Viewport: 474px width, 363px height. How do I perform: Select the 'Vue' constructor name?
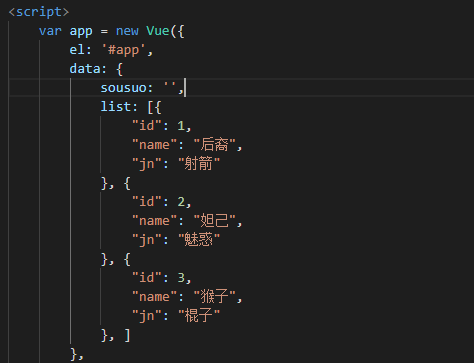[158, 31]
